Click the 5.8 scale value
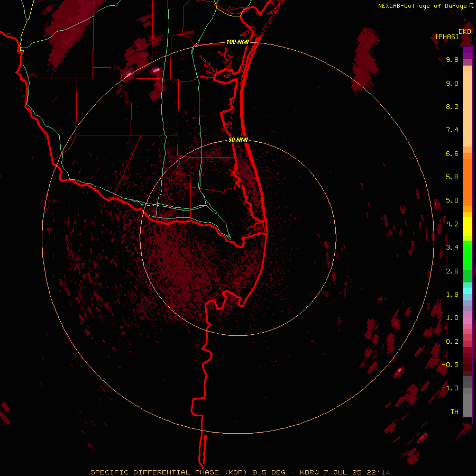The height and width of the screenshot is (476, 476). (x=452, y=177)
